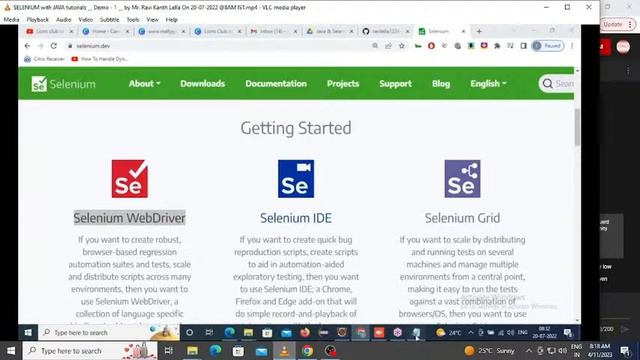Open Mail on the bottom taskbar

tap(262, 351)
